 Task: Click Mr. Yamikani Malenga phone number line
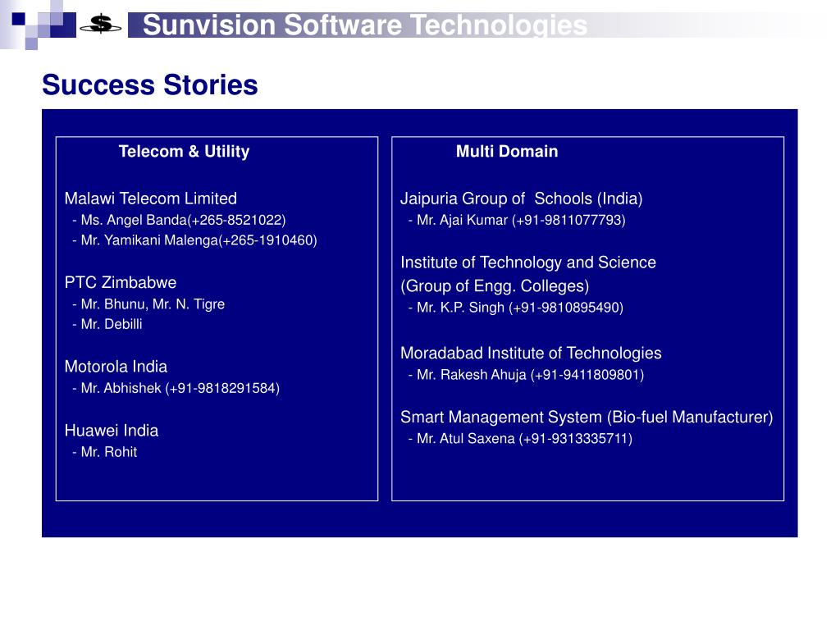tap(194, 240)
